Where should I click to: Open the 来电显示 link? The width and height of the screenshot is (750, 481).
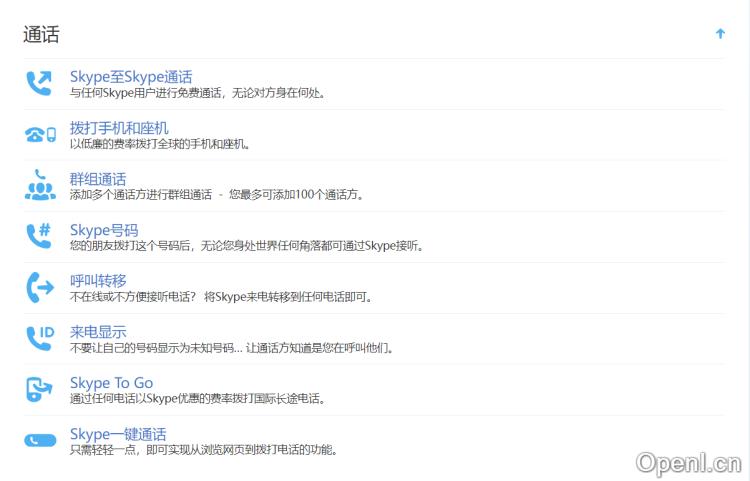[x=98, y=332]
